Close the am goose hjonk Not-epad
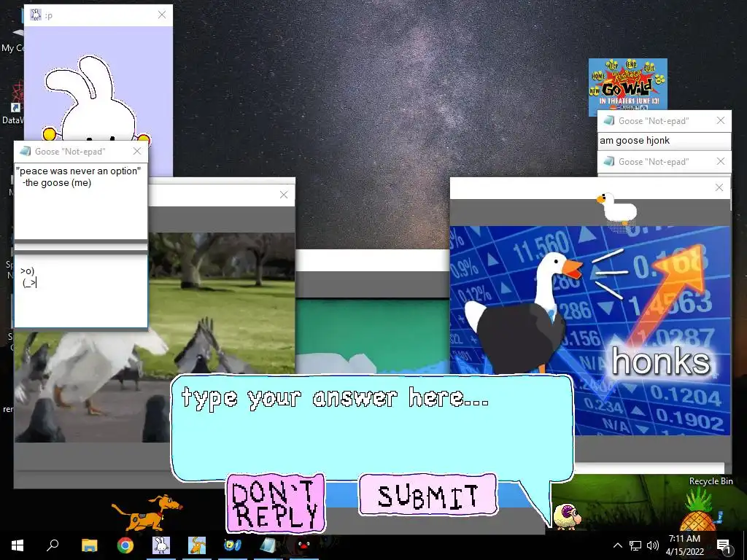Screen dimensions: 747x560 (x=721, y=120)
